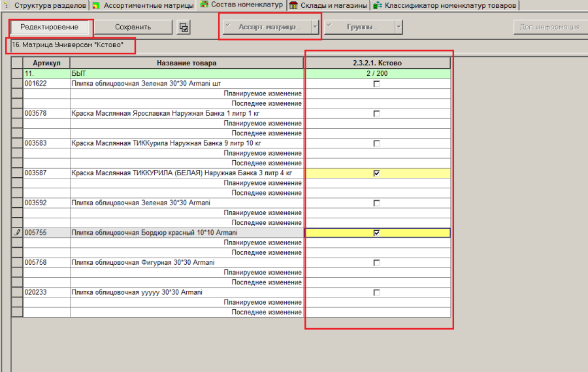Toggle checkbox for article 003583
588x372 pixels.
[x=376, y=143]
